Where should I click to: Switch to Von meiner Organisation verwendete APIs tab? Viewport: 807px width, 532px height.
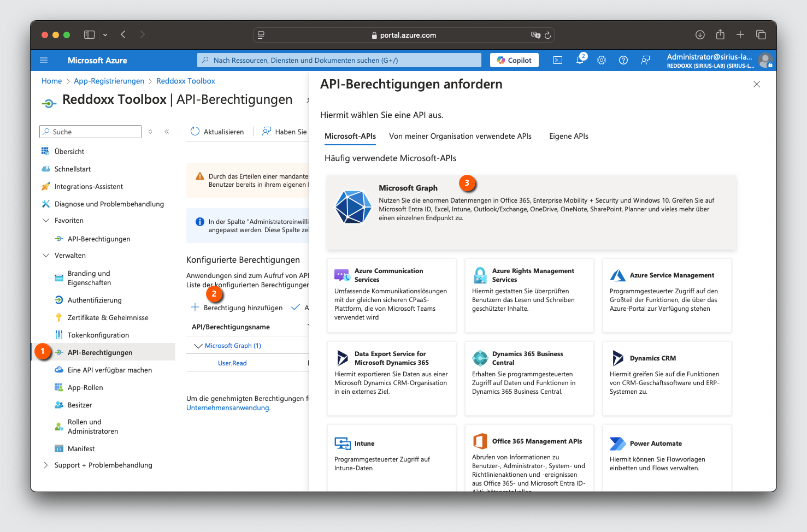[460, 136]
